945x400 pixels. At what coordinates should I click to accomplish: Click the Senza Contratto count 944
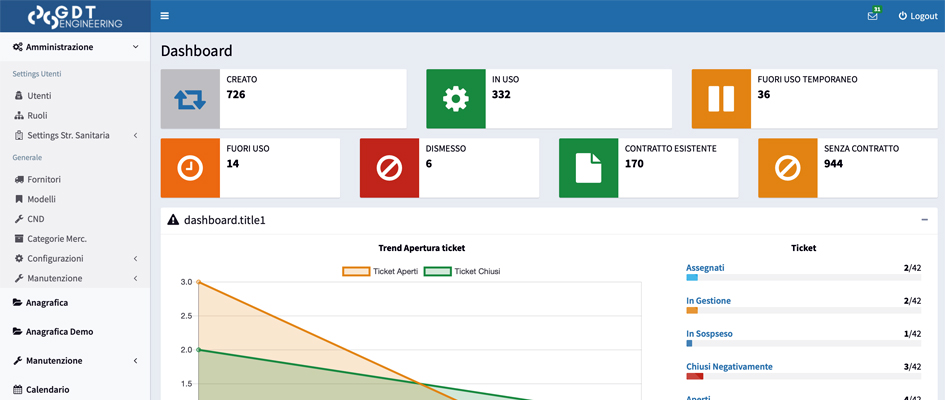coord(834,164)
